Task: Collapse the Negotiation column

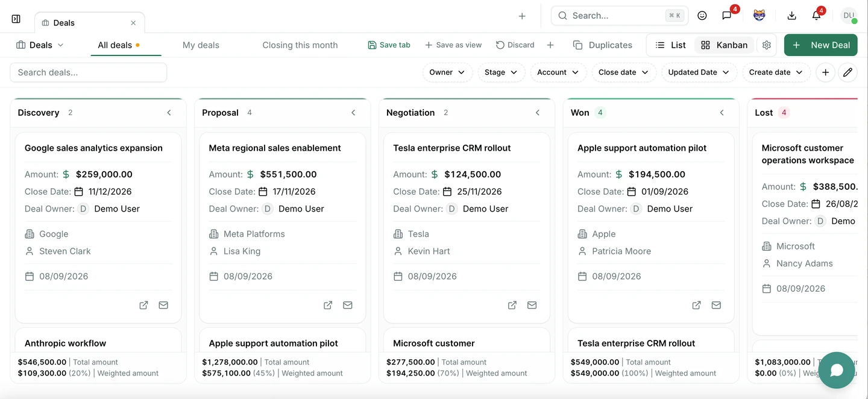Action: 538,113
